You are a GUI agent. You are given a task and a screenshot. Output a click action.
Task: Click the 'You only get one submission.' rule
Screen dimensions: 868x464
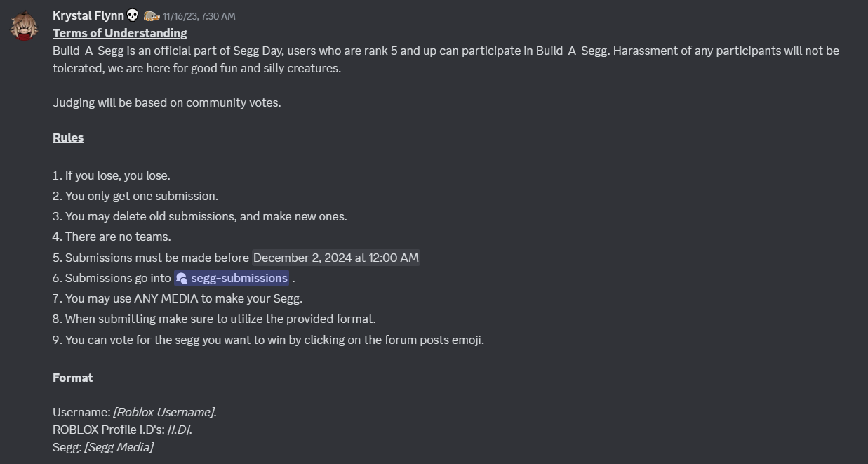click(x=135, y=196)
